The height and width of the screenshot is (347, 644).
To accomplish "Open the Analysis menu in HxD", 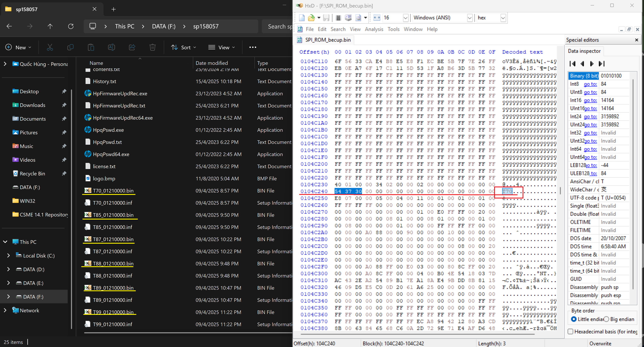I will pos(374,29).
